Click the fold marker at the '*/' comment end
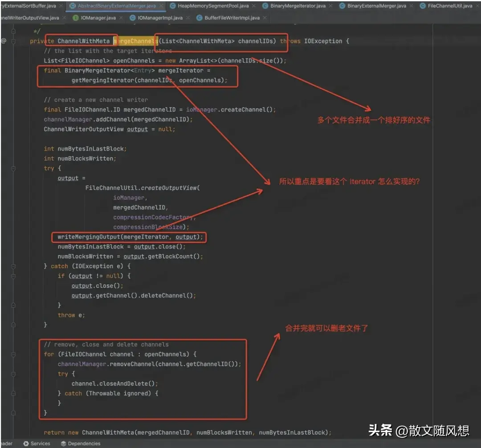This screenshot has width=481, height=448. pos(13,31)
